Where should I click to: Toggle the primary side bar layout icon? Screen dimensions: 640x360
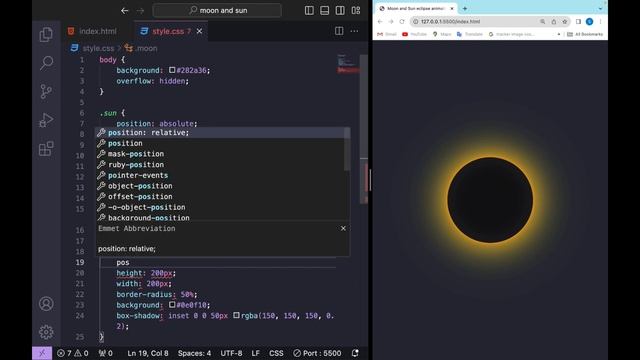coord(309,11)
